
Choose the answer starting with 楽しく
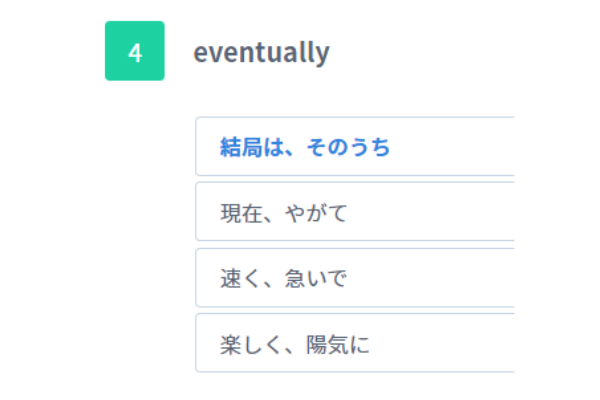295,344
